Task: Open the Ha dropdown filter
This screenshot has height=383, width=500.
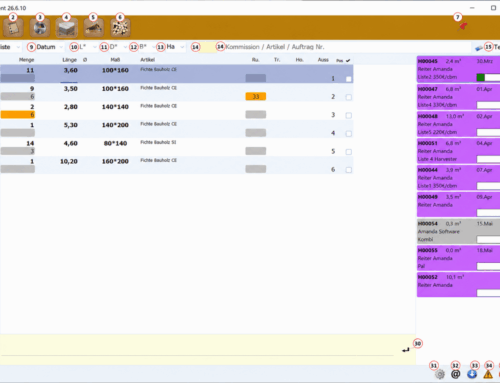Action: coord(175,47)
